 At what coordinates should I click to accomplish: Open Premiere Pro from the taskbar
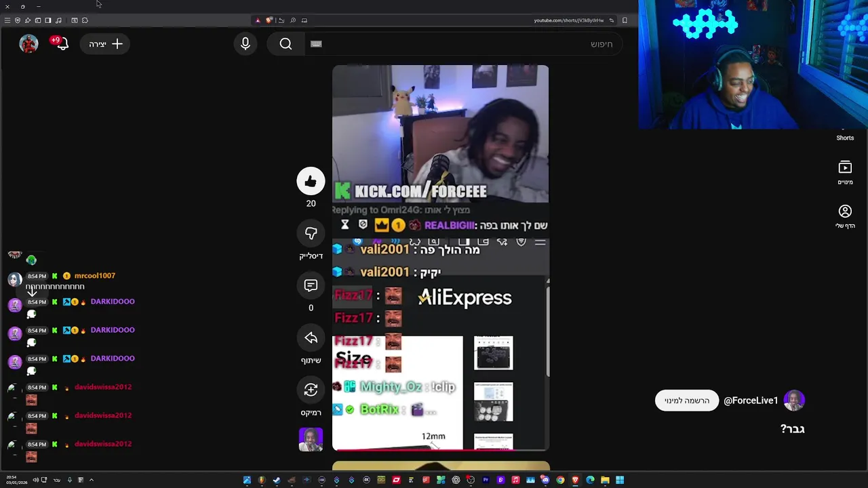[486, 480]
